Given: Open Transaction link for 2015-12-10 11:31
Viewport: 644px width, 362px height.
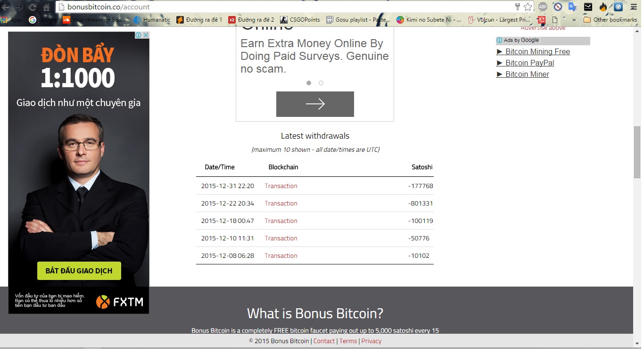Looking at the screenshot, I should pyautogui.click(x=281, y=239).
